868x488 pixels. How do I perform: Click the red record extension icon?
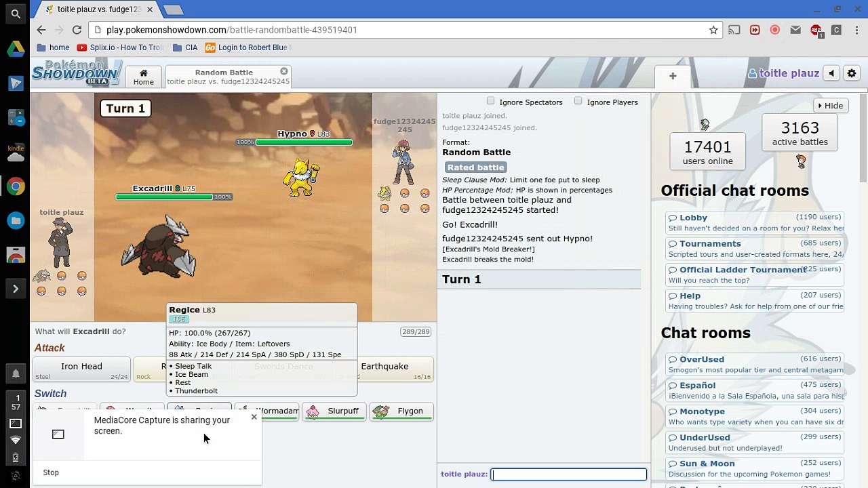775,30
